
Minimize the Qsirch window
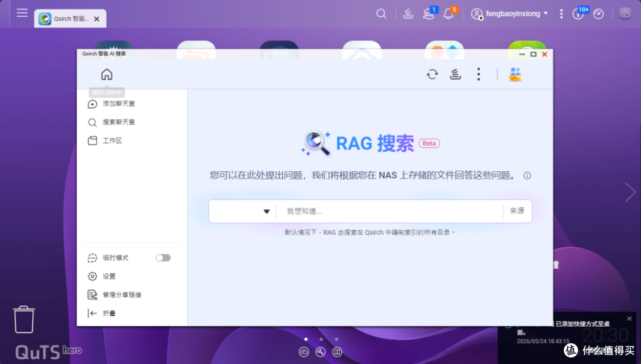[522, 55]
